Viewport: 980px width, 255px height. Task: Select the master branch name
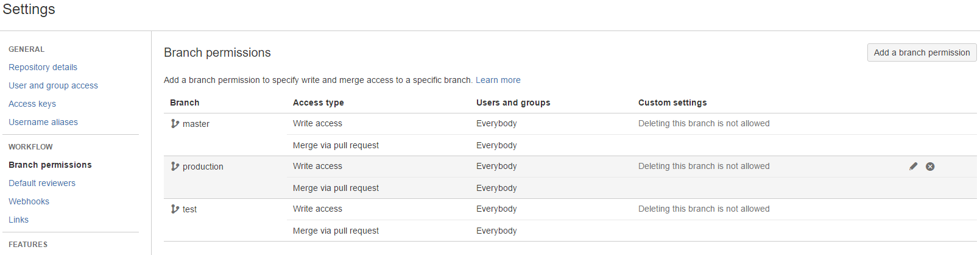[196, 124]
